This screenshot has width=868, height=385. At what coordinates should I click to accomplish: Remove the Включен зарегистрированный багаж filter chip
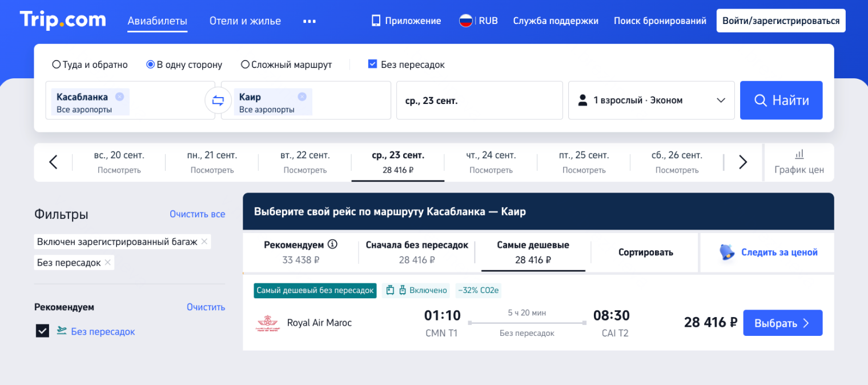click(204, 242)
